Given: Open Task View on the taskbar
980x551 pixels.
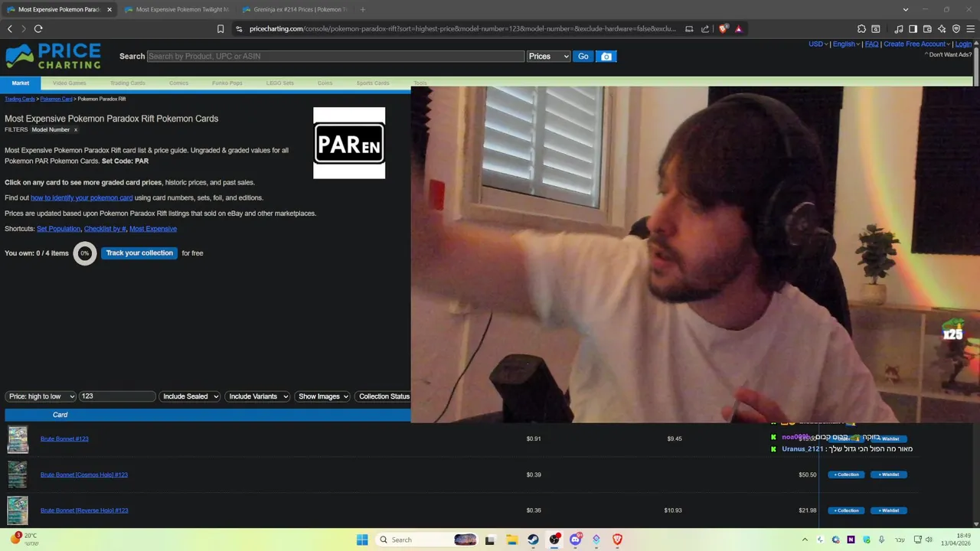Looking at the screenshot, I should [490, 540].
